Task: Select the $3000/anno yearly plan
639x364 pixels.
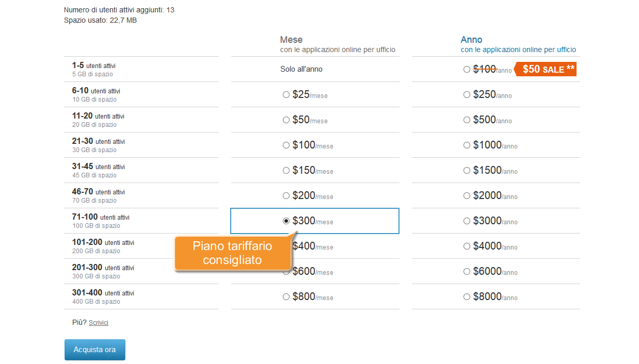Action: click(x=467, y=221)
